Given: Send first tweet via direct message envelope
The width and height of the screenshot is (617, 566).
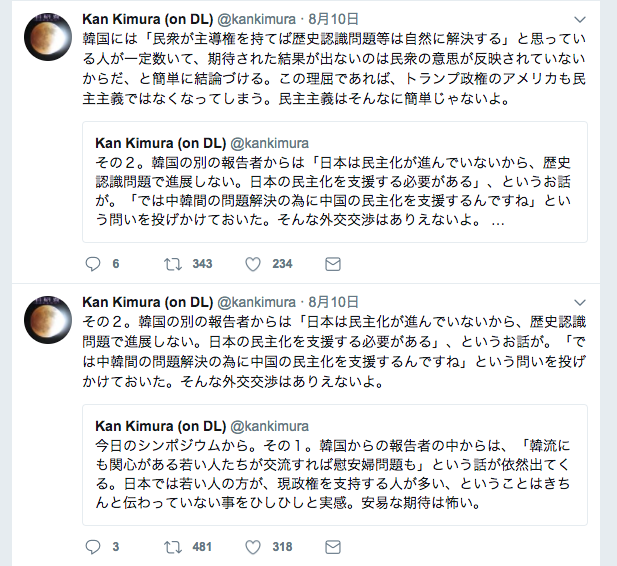Looking at the screenshot, I should 332,264.
